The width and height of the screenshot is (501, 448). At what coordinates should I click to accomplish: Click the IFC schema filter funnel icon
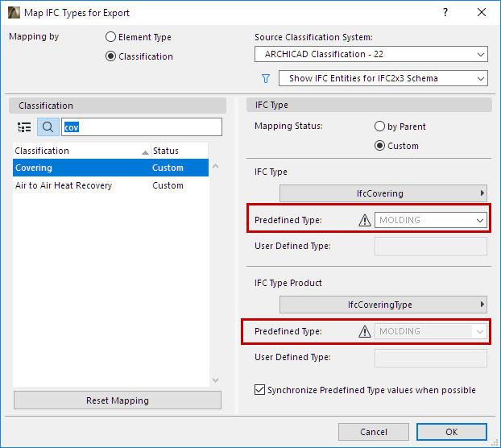(266, 78)
